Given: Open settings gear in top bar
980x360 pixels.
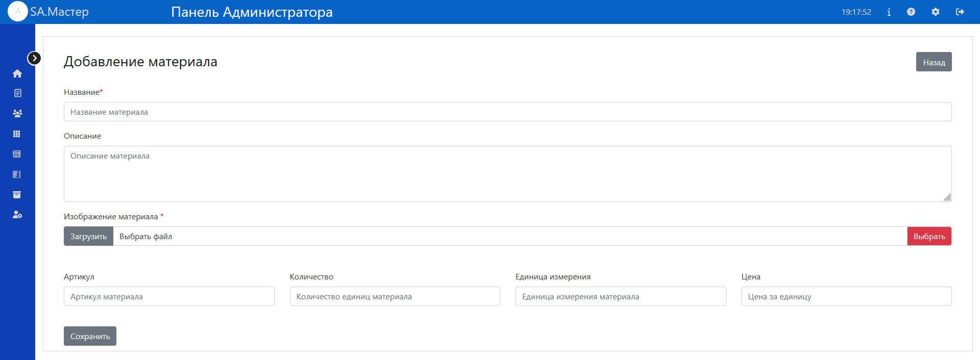Looking at the screenshot, I should click(x=936, y=12).
